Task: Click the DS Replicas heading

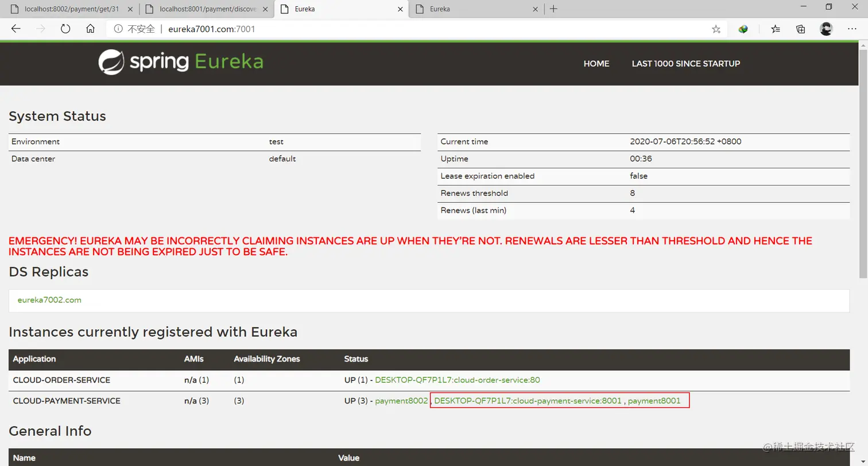Action: click(49, 272)
